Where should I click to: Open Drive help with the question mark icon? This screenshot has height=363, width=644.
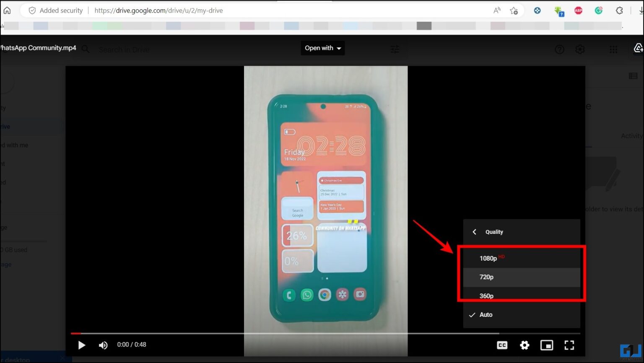pyautogui.click(x=560, y=49)
